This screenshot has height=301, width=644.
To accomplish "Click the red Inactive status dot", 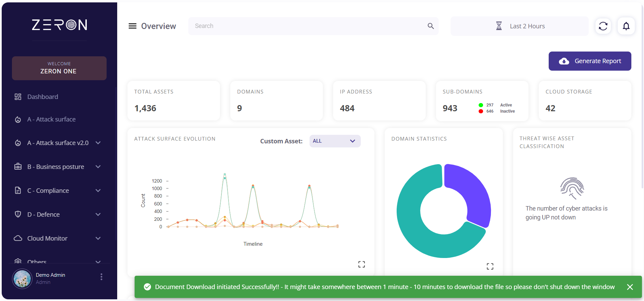I will [x=481, y=111].
